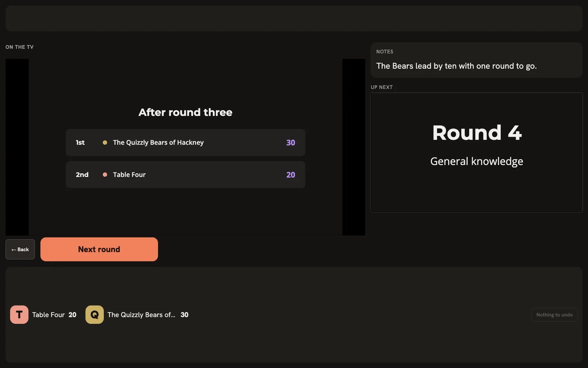Go back with the Back button
This screenshot has height=368, width=588.
click(x=20, y=249)
